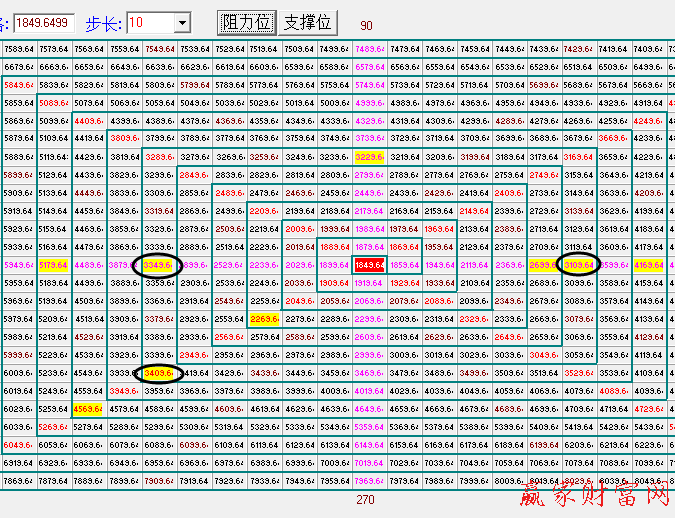Viewport: 675px width, 518px height.
Task: Select the red cell 7549.64 in top row
Action: tap(159, 49)
